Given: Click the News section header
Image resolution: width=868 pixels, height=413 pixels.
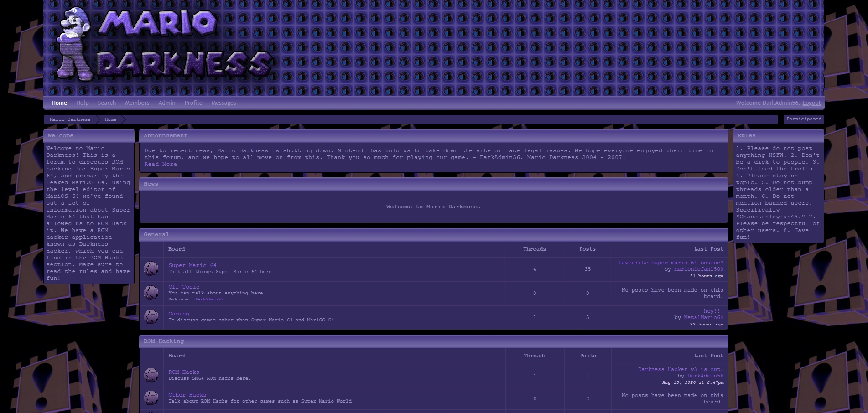Looking at the screenshot, I should pos(433,184).
